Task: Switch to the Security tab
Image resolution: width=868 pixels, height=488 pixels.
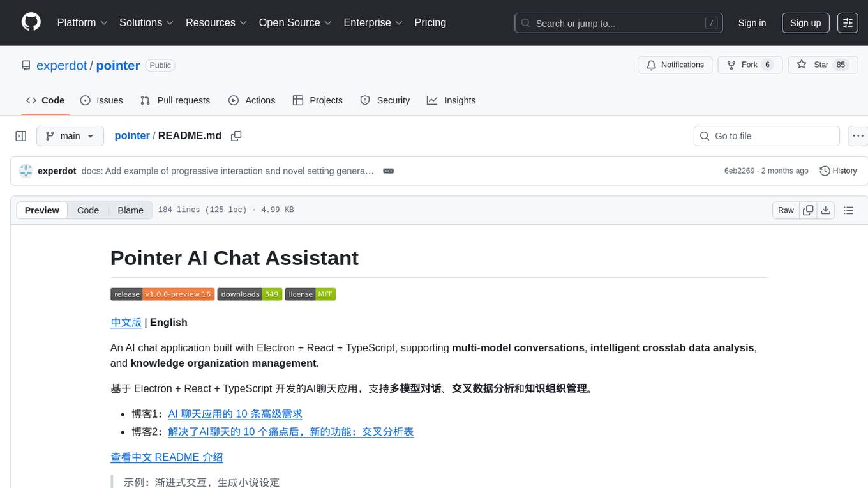Action: click(x=385, y=100)
